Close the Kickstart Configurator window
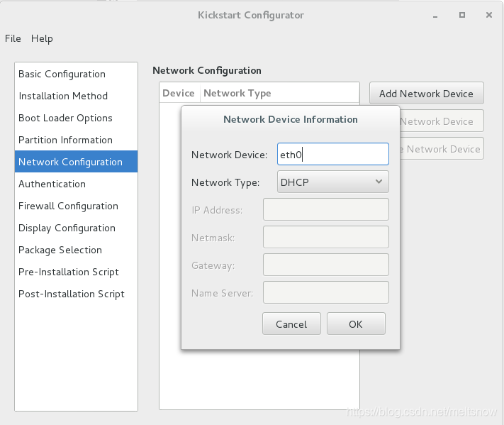Image resolution: width=504 pixels, height=425 pixels. [489, 15]
